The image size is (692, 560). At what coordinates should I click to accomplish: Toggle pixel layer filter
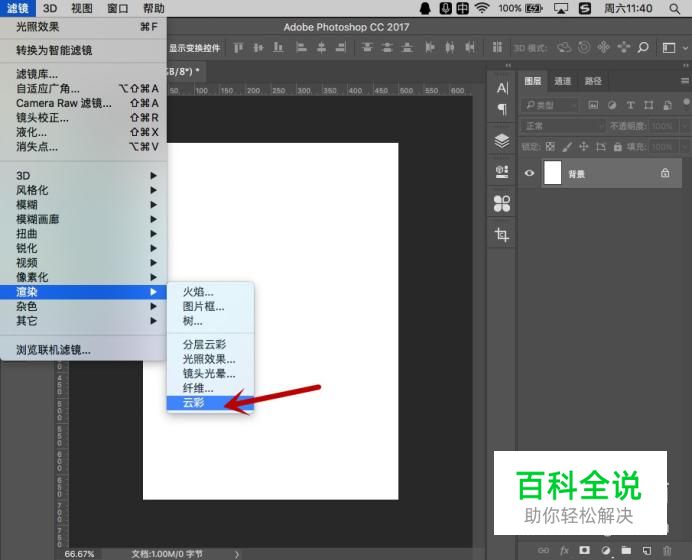(593, 105)
